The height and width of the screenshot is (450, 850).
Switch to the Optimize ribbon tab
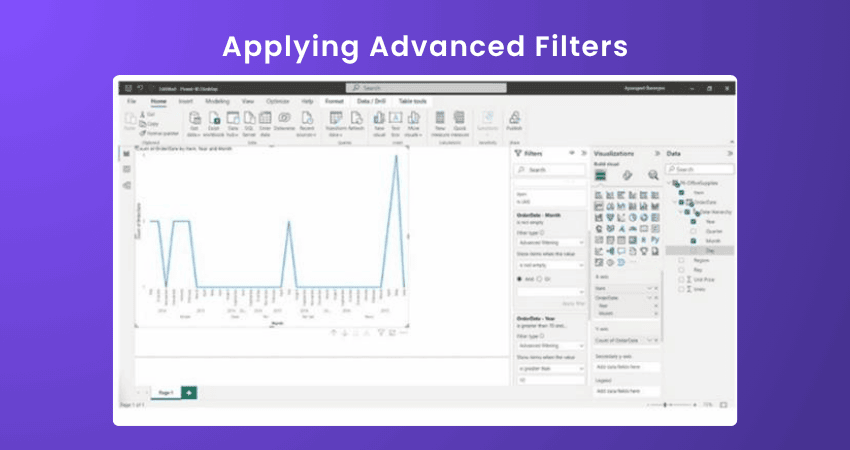tap(278, 101)
